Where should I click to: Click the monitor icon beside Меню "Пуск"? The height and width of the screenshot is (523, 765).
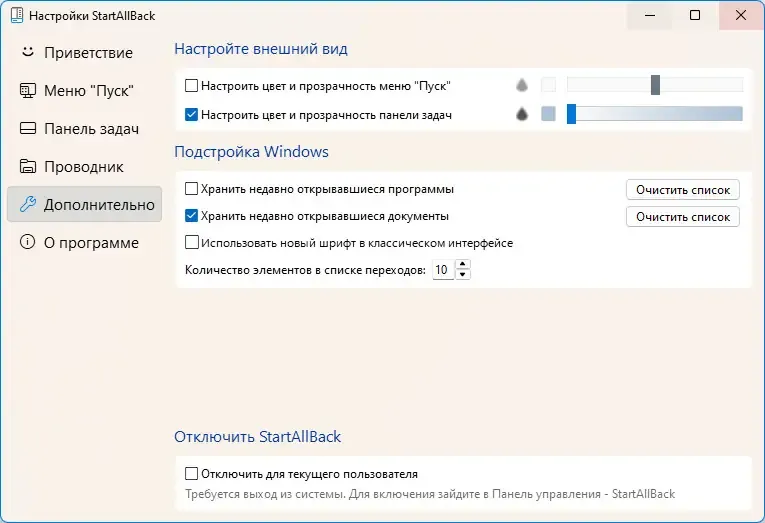point(28,91)
